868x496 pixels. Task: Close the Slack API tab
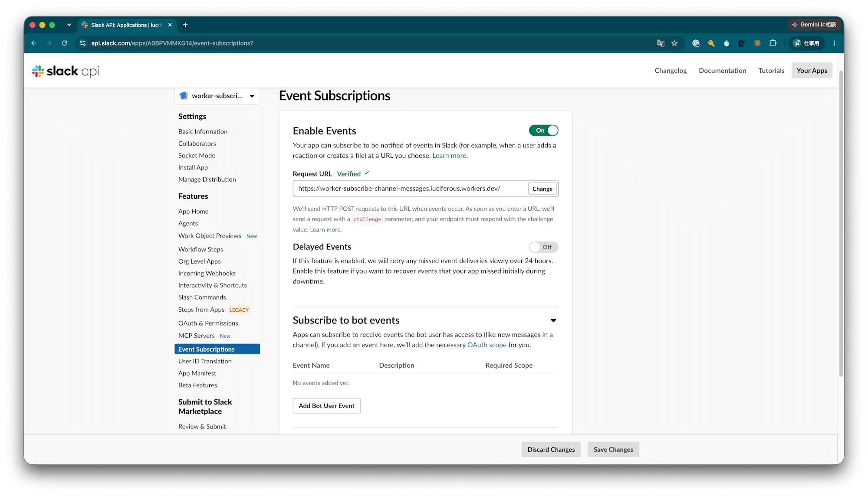coord(170,25)
